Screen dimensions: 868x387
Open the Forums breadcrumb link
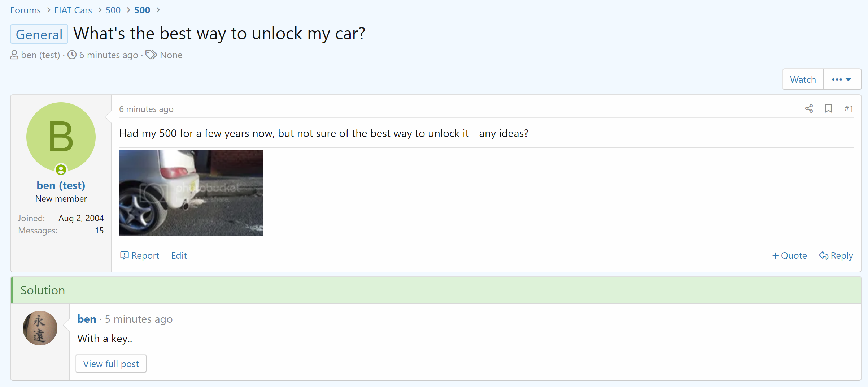point(25,10)
